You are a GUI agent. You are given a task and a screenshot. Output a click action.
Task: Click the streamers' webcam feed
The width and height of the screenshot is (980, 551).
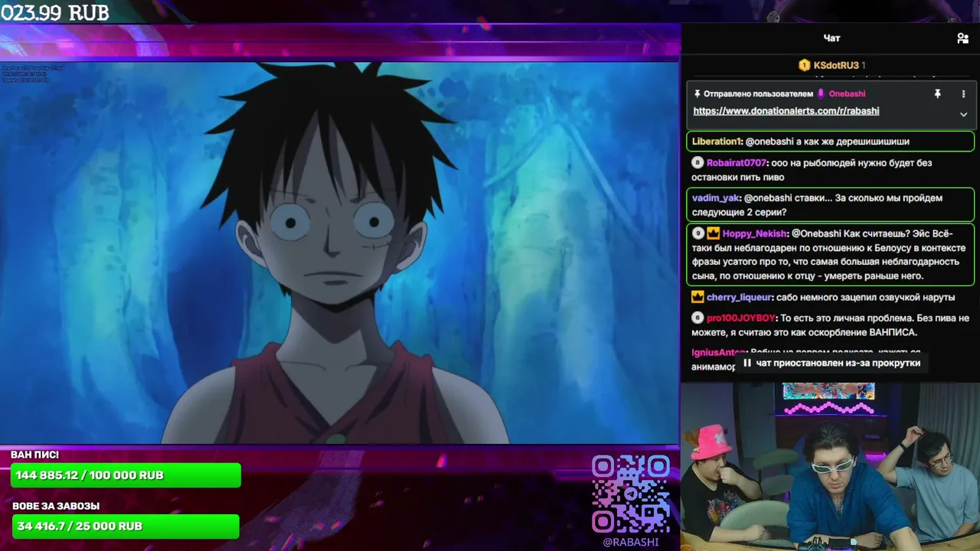pos(831,466)
